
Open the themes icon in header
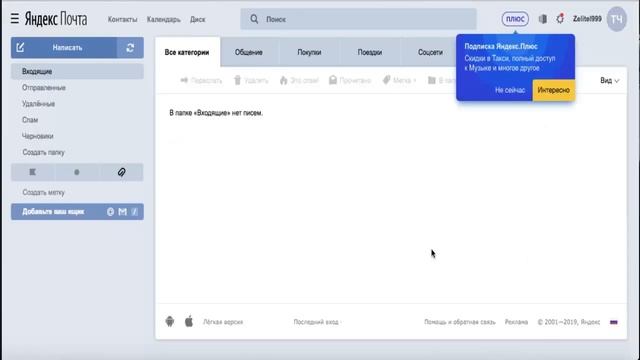click(542, 19)
